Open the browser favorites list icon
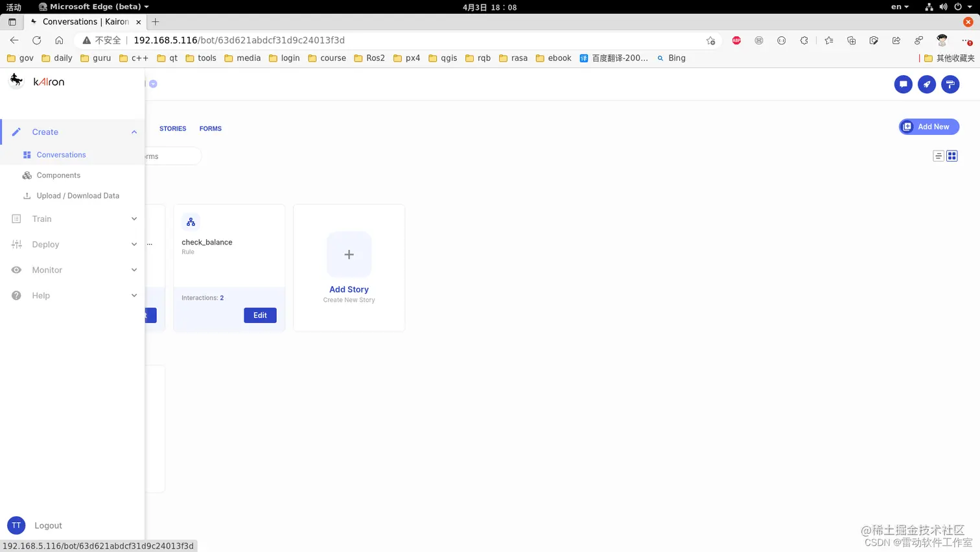980x552 pixels. coord(829,40)
